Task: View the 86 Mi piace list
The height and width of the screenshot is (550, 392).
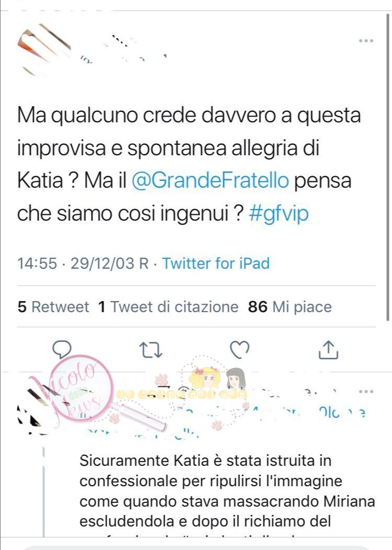Action: click(x=290, y=307)
